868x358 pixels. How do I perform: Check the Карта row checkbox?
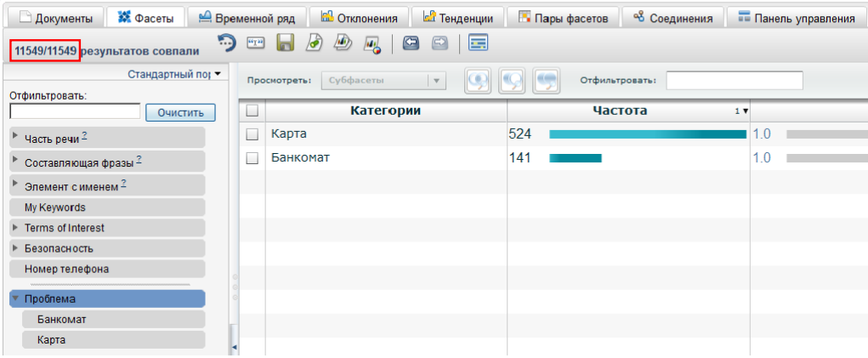252,134
